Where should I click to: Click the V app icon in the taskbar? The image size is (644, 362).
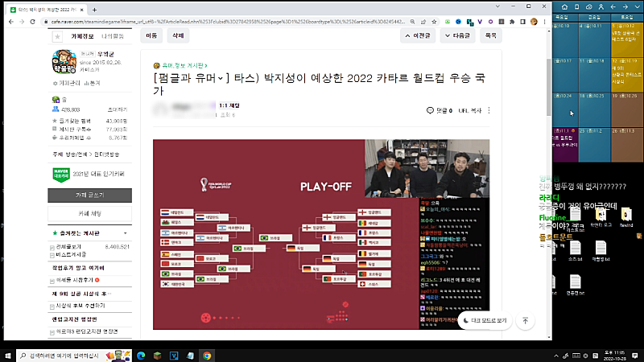[x=174, y=356]
